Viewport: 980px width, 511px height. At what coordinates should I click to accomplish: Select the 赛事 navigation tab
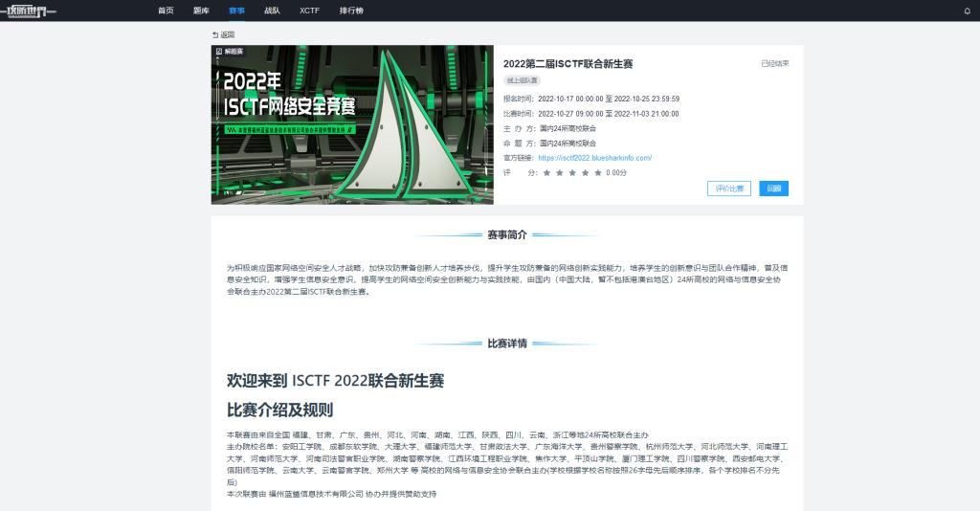(236, 11)
